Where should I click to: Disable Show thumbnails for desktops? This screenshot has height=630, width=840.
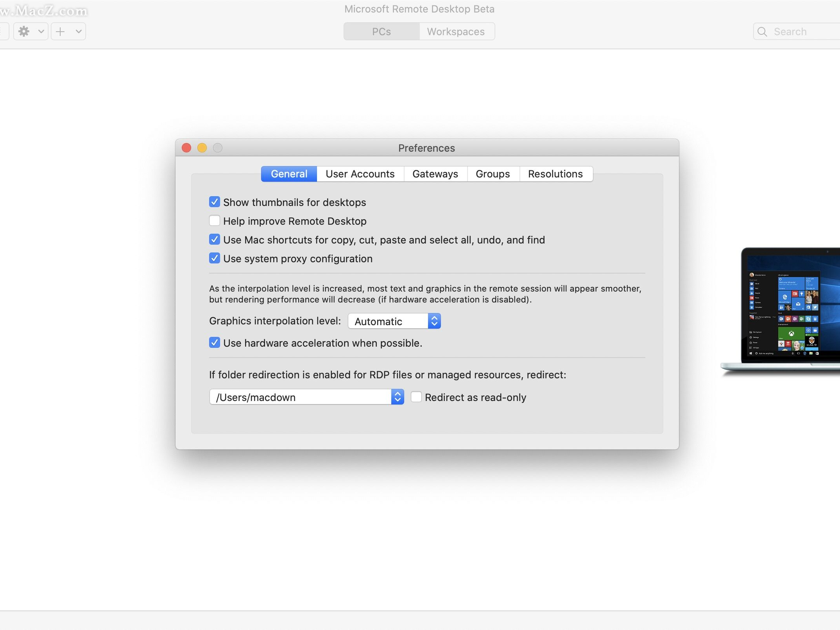click(x=215, y=202)
